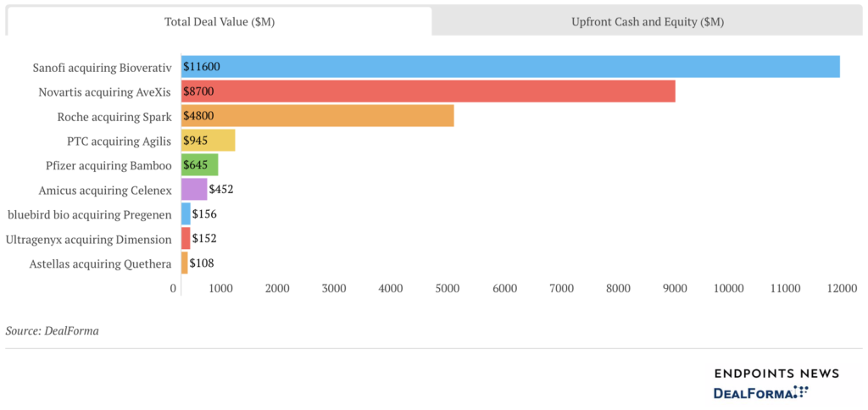Click the DealForma dotted logo mark
The height and width of the screenshot is (410, 868).
(802, 391)
